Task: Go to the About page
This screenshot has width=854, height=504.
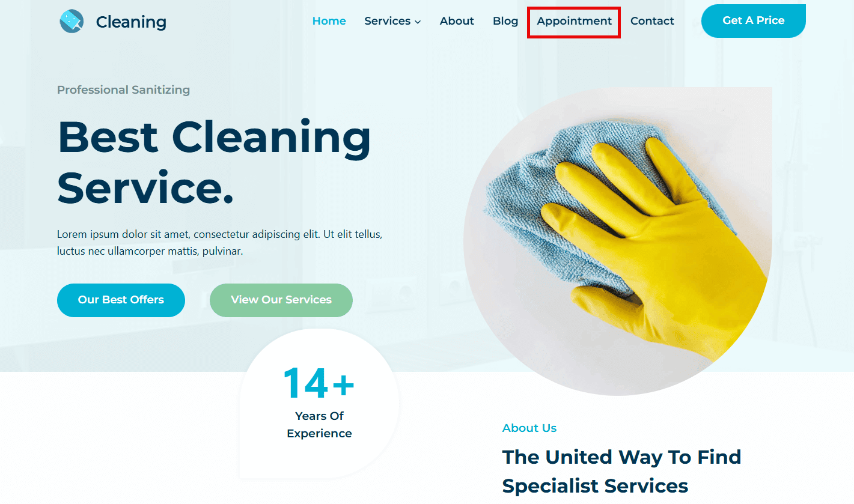Action: (x=457, y=21)
